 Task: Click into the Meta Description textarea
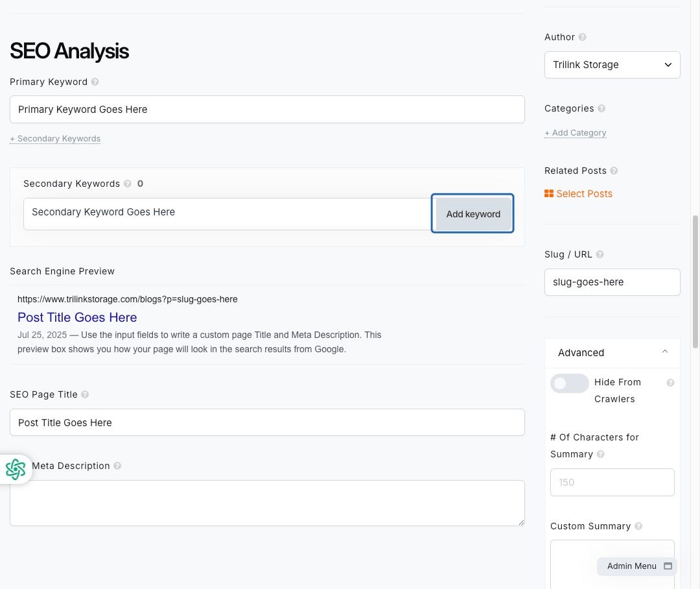(267, 503)
